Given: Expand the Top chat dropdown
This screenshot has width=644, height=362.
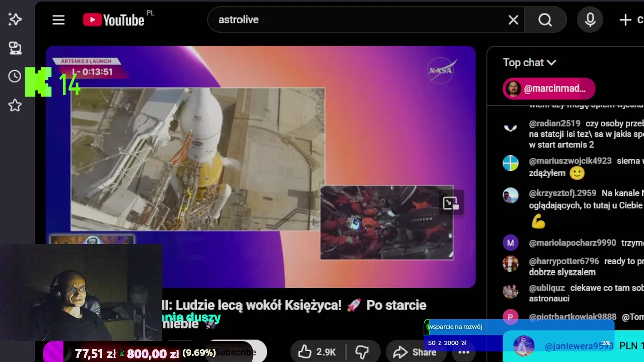Looking at the screenshot, I should coord(529,62).
